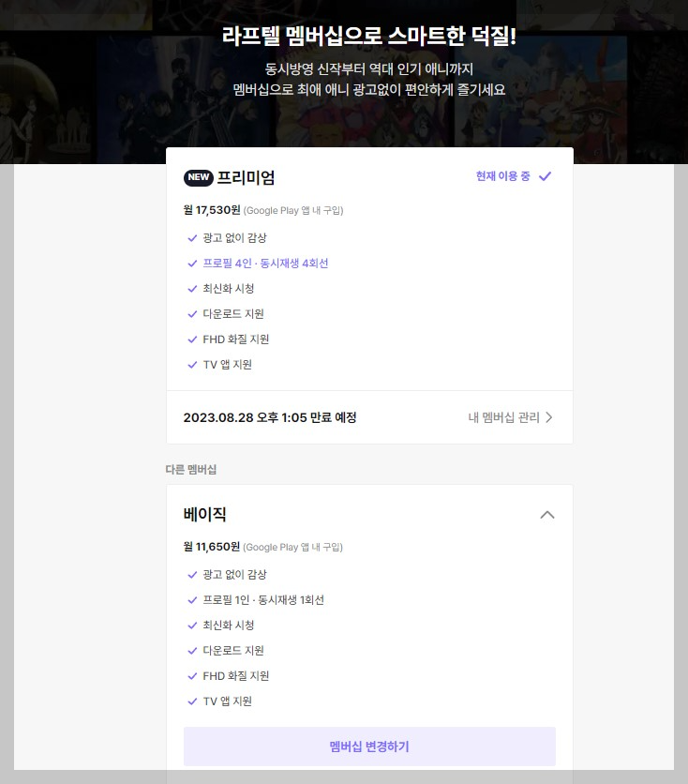Click 광고 없이 감상 in the 베이직 card
Screen dimensions: 688x784
tap(235, 575)
